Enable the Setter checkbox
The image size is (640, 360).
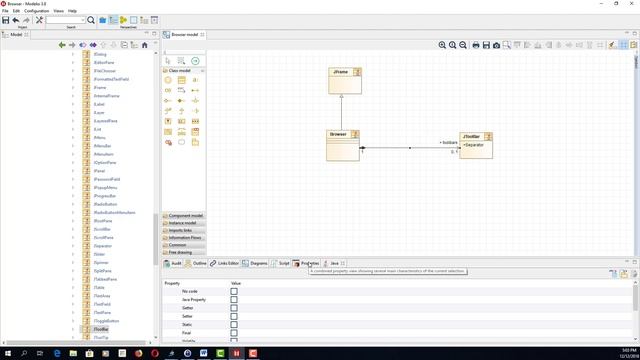(x=234, y=316)
